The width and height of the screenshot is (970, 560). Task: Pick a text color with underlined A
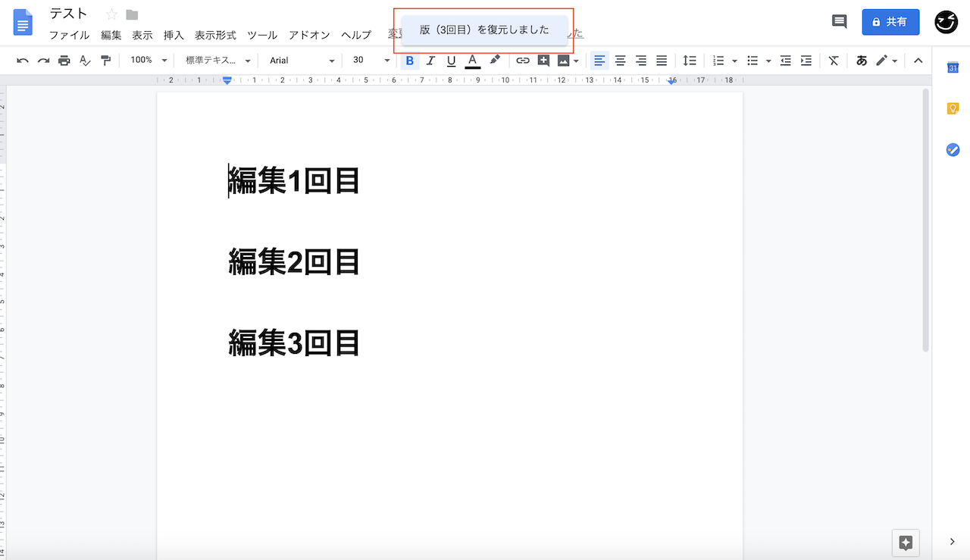(x=473, y=61)
